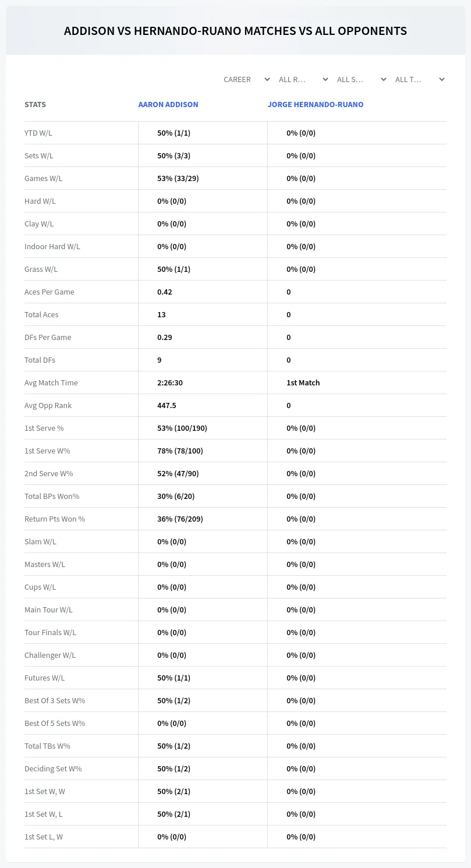Select the STATS column header
This screenshot has height=868, width=471.
coord(35,105)
